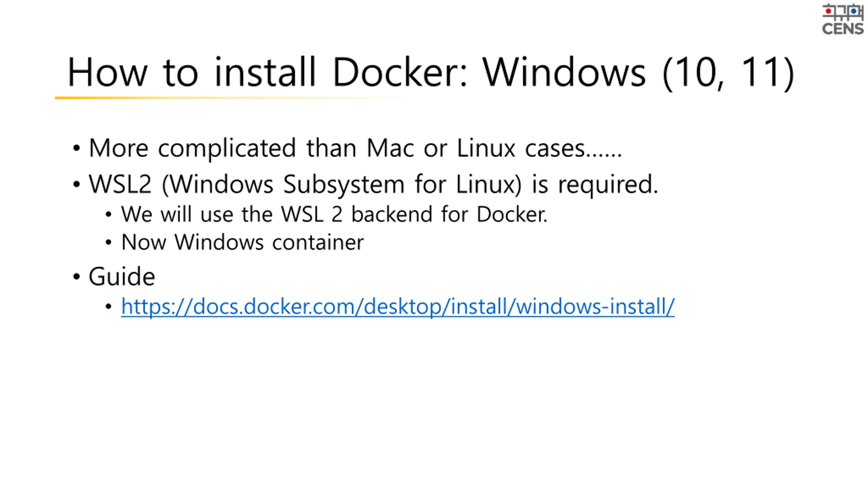Viewport: 868px width, 488px height.
Task: Click the bullet marker before 'More complicated'
Action: (77, 148)
